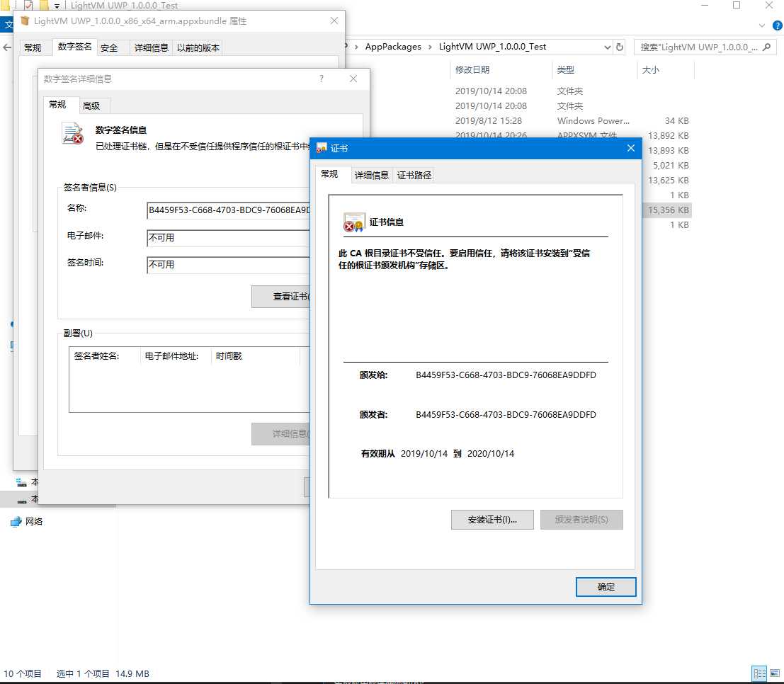This screenshot has width=784, height=684.
Task: Open quick access toolbar customize dropdown
Action: tap(57, 6)
